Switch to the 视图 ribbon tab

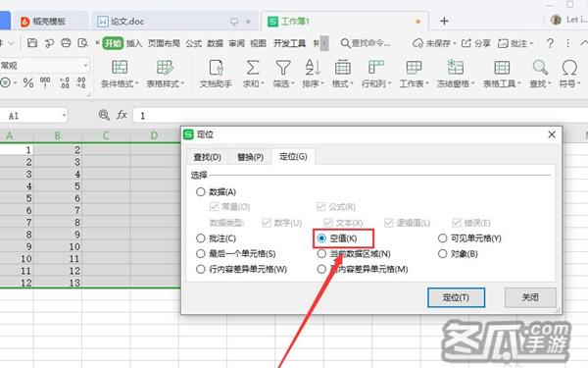coord(258,43)
